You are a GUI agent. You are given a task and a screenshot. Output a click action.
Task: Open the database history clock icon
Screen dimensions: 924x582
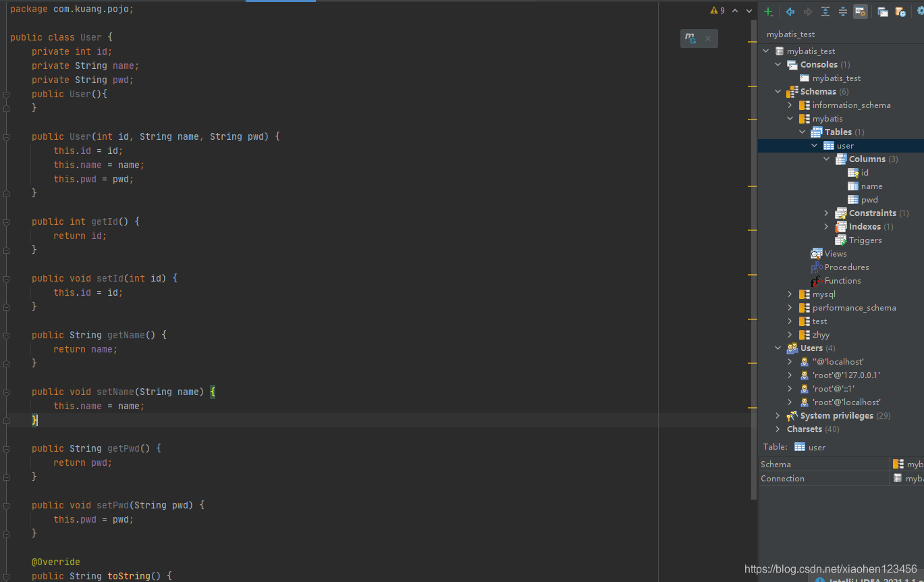[x=900, y=11]
